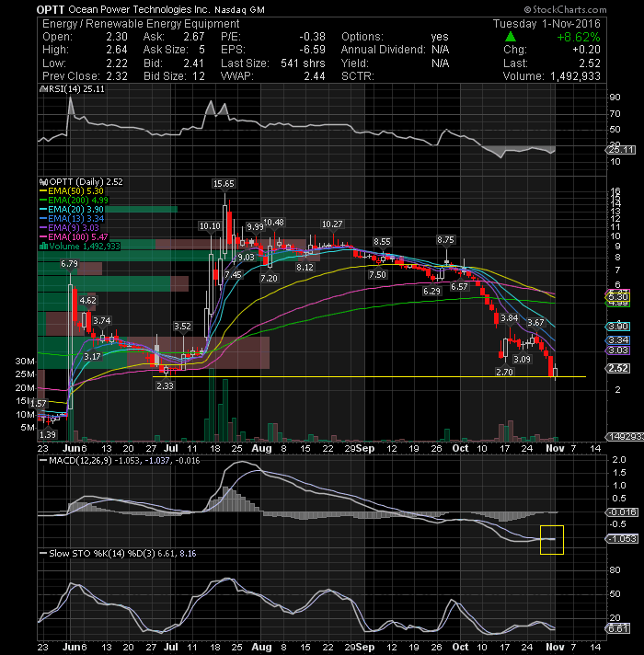
Task: Click the -1.053 MACD axis tag
Action: [x=622, y=539]
